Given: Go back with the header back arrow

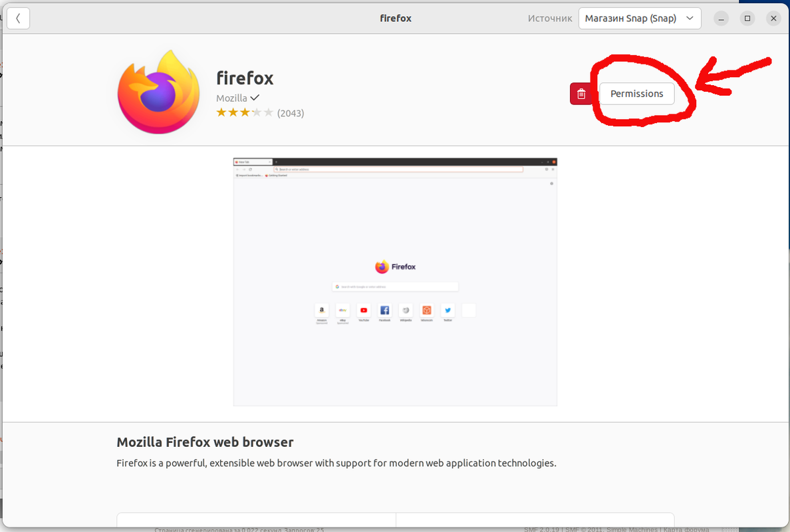Looking at the screenshot, I should coord(18,19).
